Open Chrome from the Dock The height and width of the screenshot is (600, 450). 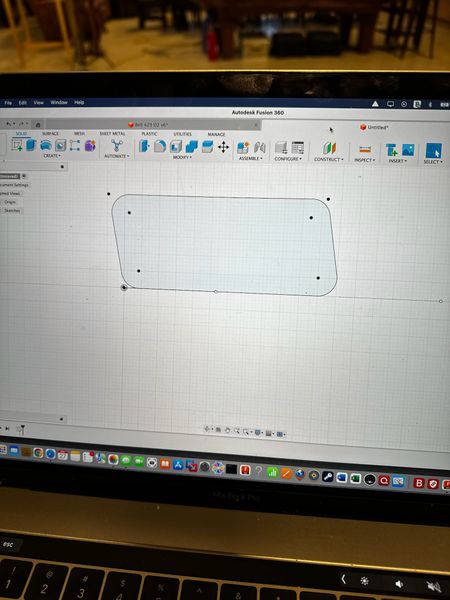coord(38,453)
